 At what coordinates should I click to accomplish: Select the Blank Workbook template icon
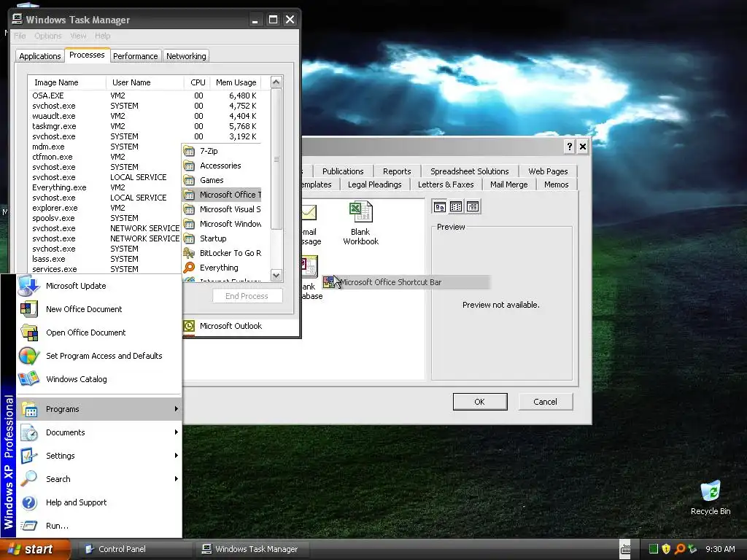[x=360, y=212]
